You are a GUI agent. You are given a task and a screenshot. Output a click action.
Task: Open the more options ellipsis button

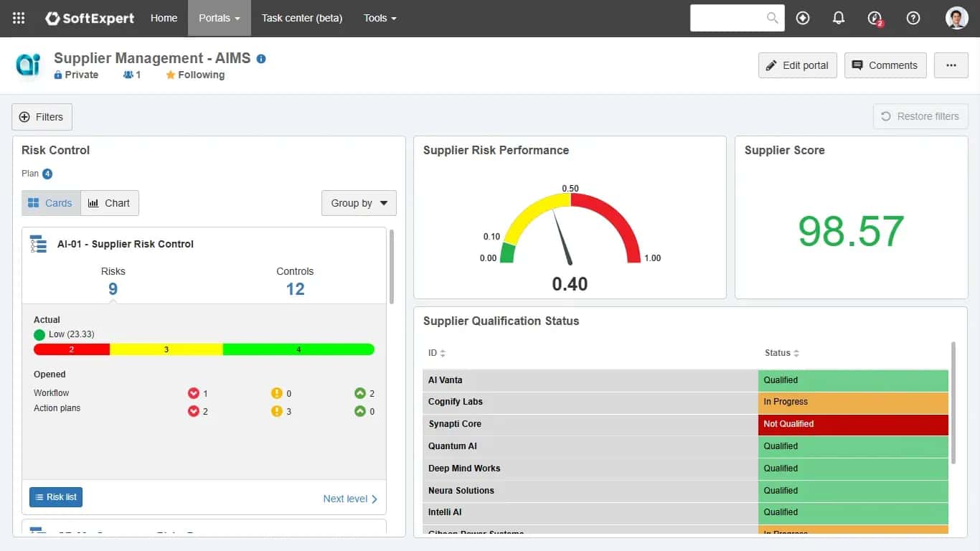pyautogui.click(x=951, y=65)
